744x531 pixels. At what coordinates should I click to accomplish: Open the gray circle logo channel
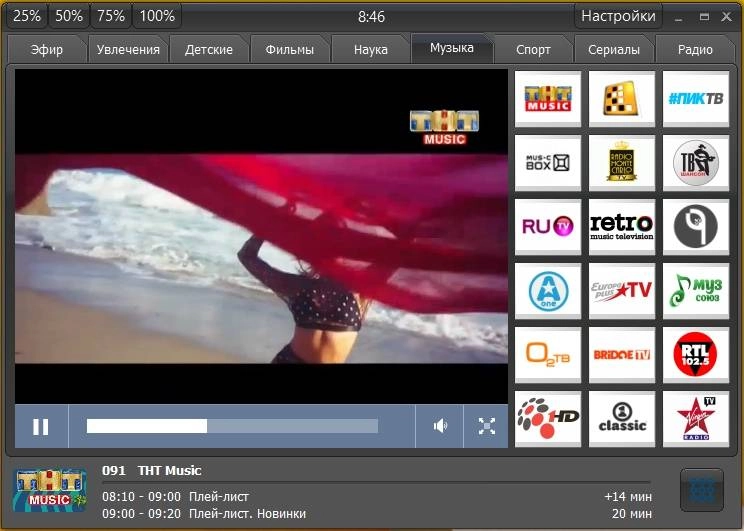coord(696,227)
